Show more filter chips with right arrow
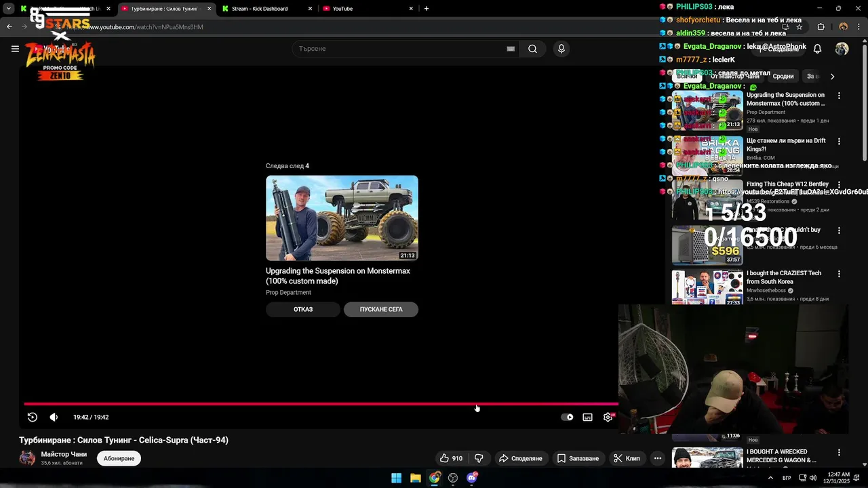Screen dimensions: 868x488 [832, 77]
